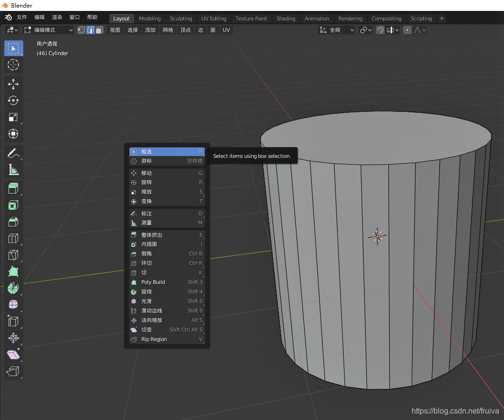This screenshot has height=420, width=504.
Task: Activate the Spin tool in left toolbar
Action: pos(13,288)
